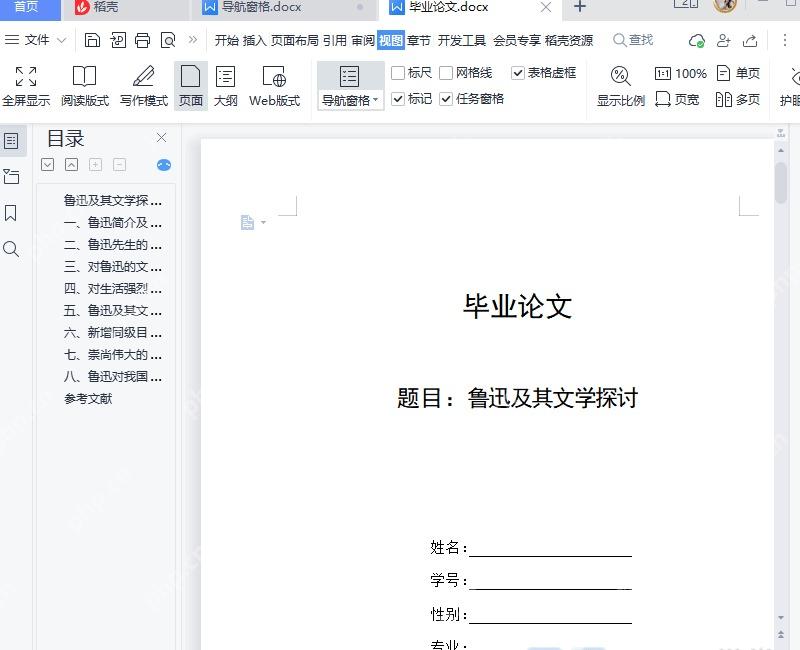The height and width of the screenshot is (650, 800).
Task: Open the more options vertical dots menu
Action: tap(785, 40)
